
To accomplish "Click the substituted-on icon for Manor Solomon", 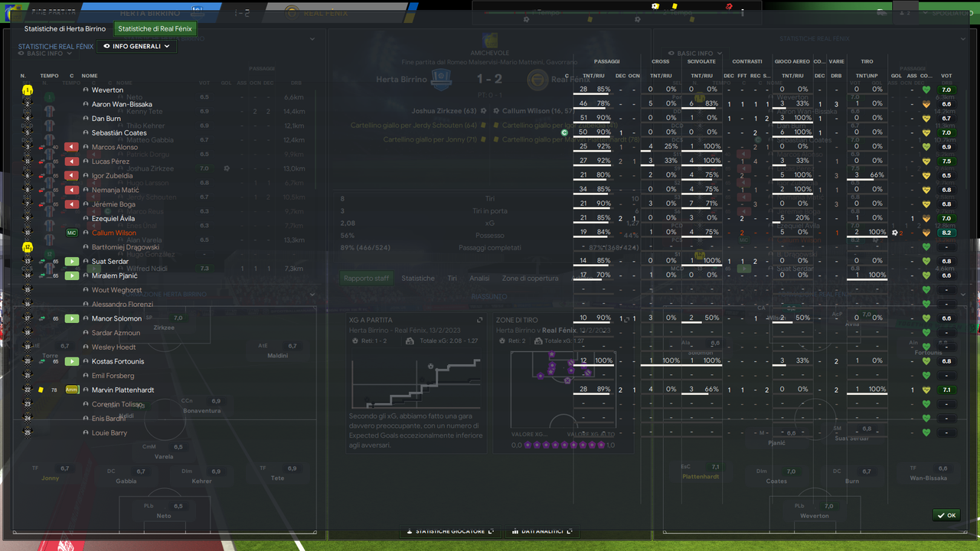I will tap(72, 318).
